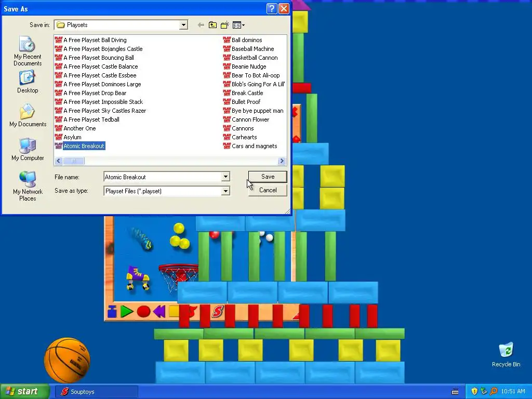Click the blue weight icon in Souptoys toolbox
This screenshot has width=532, height=399.
(x=112, y=311)
